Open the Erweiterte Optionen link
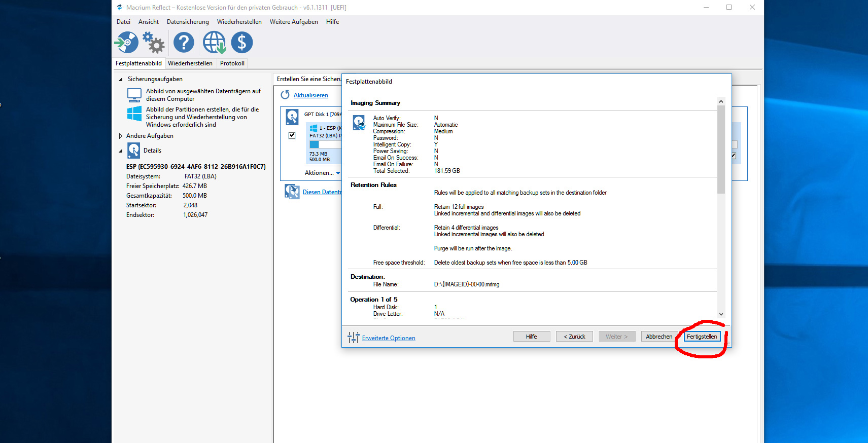Screen dimensions: 868x443 [389, 338]
